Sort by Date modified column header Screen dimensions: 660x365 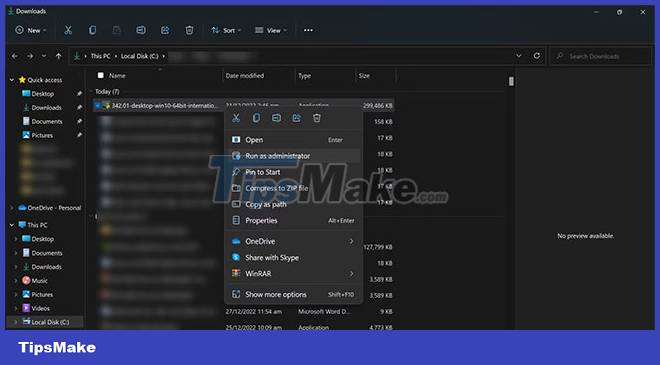click(x=245, y=76)
